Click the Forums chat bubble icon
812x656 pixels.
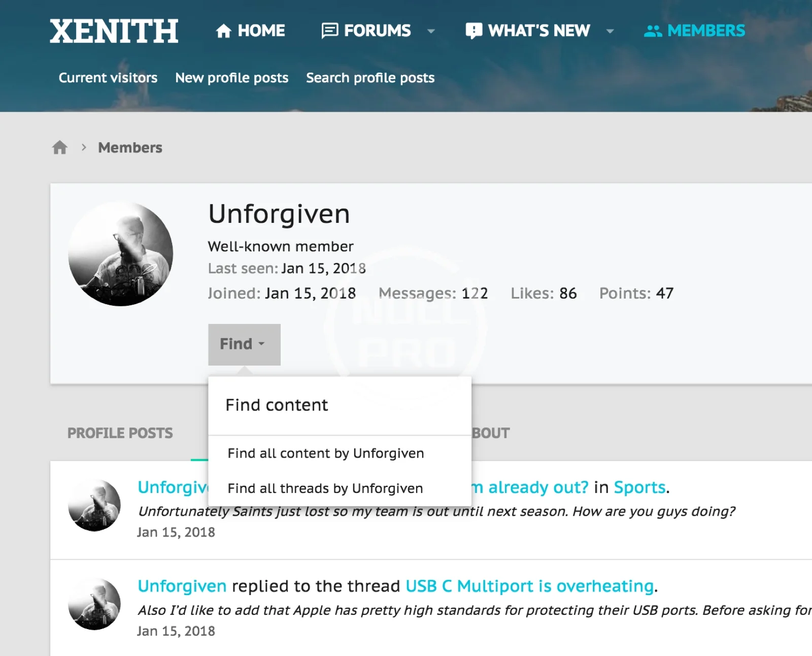tap(330, 31)
